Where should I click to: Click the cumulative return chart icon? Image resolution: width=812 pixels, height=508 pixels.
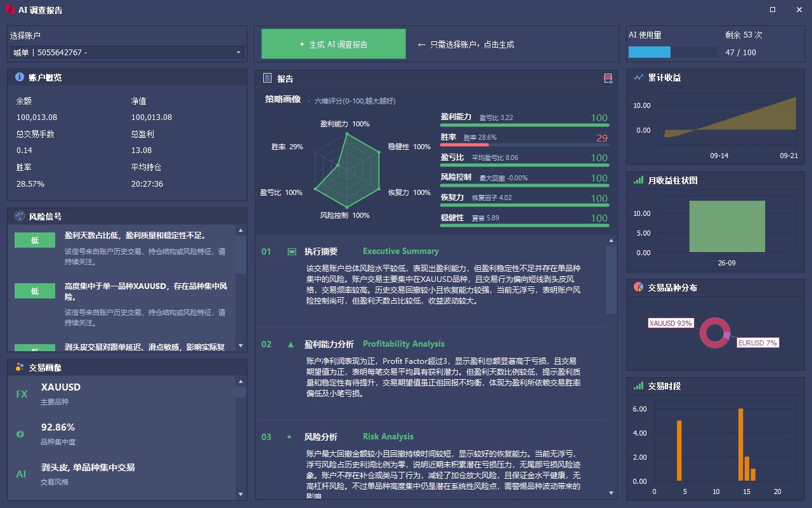638,77
